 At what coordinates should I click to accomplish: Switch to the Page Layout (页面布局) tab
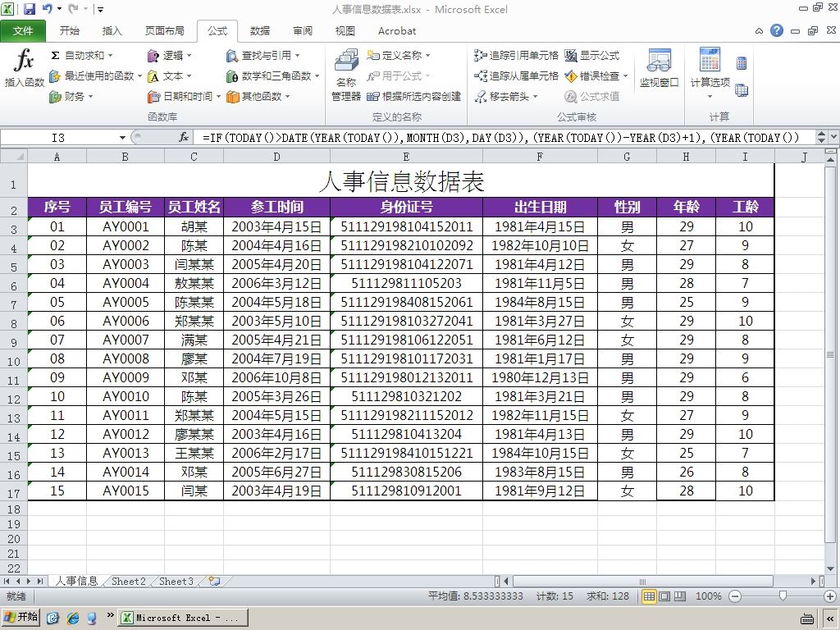(164, 31)
